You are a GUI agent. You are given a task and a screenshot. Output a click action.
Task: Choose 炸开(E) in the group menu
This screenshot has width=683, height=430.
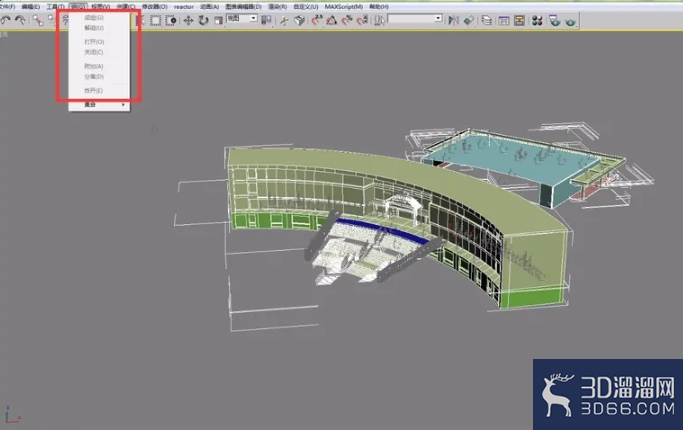point(94,91)
